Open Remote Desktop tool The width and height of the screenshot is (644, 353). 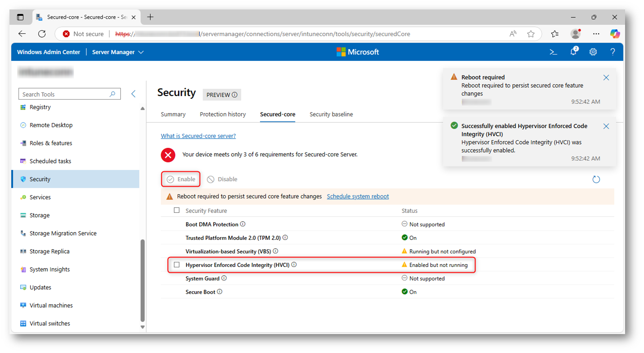click(75, 125)
